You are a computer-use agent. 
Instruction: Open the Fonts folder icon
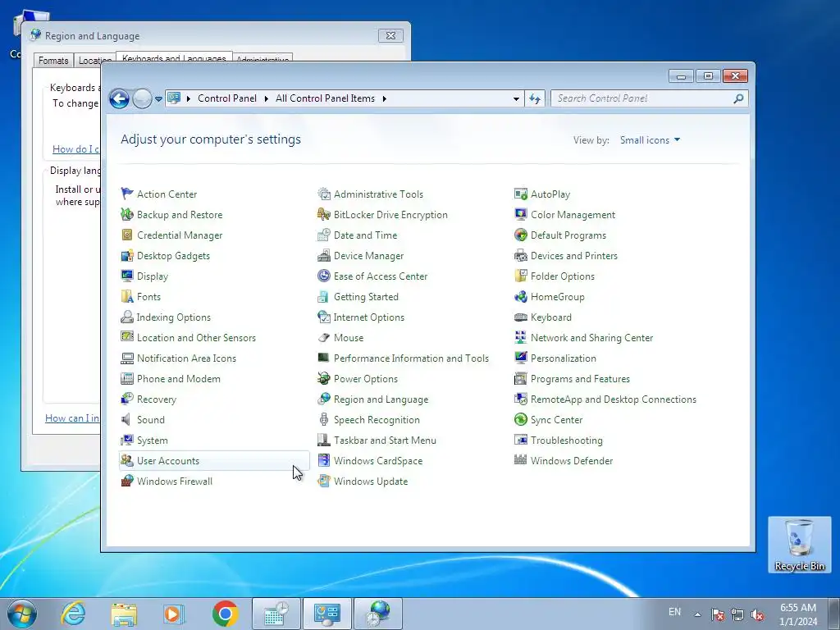tap(127, 296)
